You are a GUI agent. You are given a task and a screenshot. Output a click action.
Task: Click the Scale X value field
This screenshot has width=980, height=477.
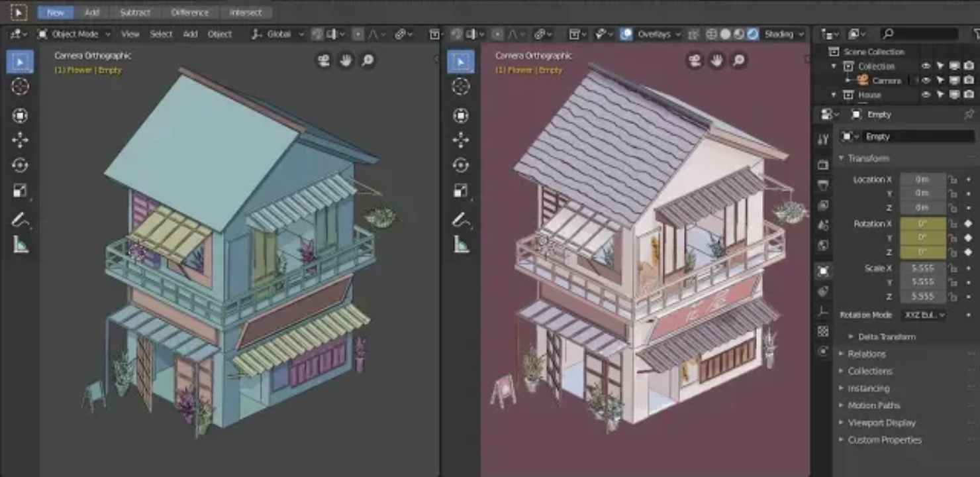click(x=922, y=268)
